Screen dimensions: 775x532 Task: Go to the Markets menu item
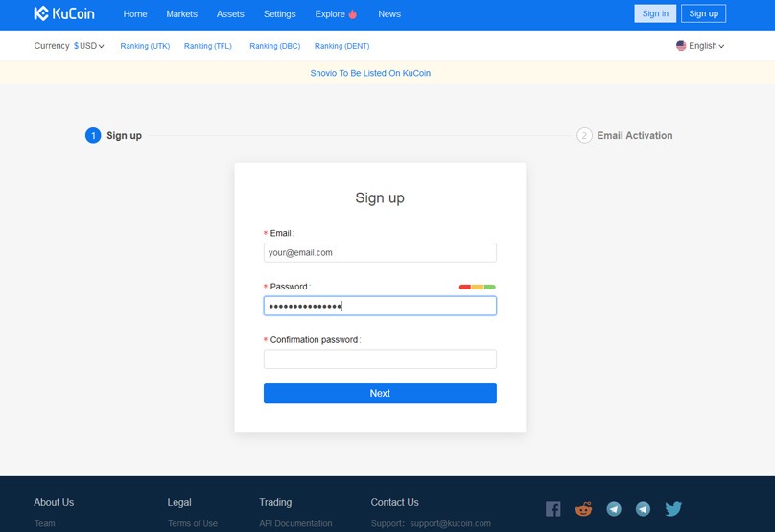pos(181,14)
